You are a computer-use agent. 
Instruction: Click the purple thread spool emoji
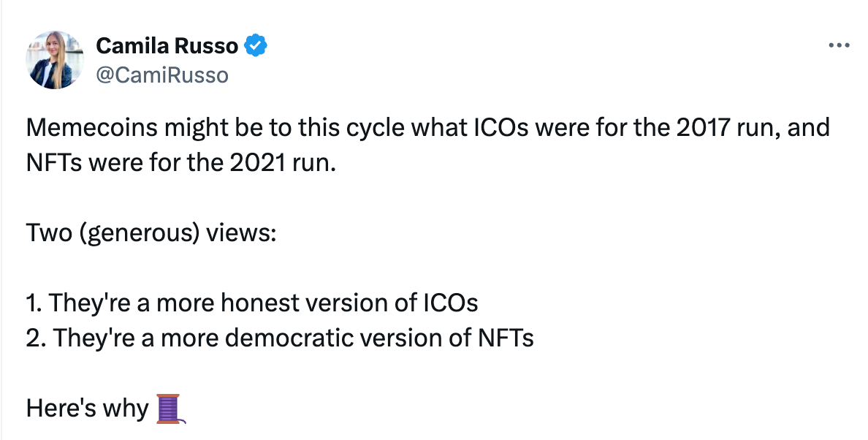[x=170, y=409]
